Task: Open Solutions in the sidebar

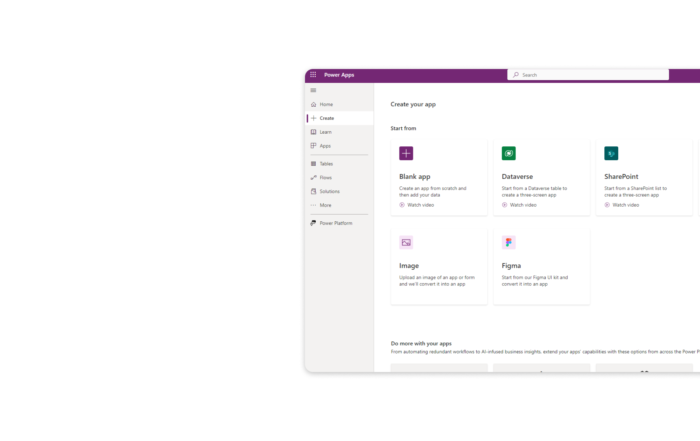Action: click(x=340, y=191)
